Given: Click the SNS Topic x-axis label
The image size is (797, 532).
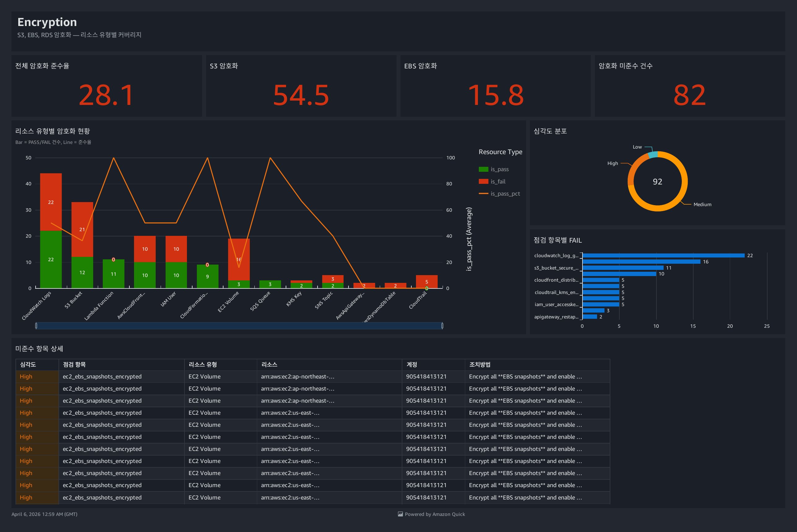Looking at the screenshot, I should coord(324,300).
